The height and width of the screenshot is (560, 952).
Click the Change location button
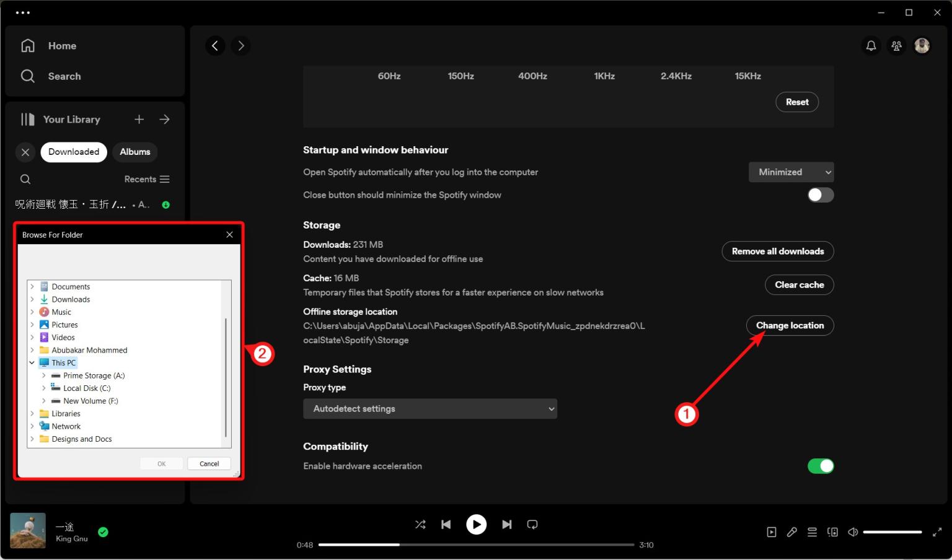(790, 325)
